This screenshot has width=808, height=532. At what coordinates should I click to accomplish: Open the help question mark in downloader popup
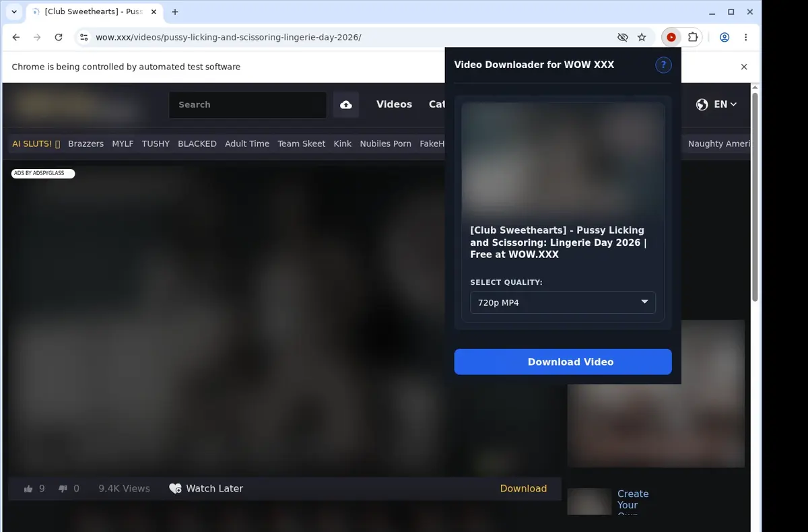coord(663,65)
